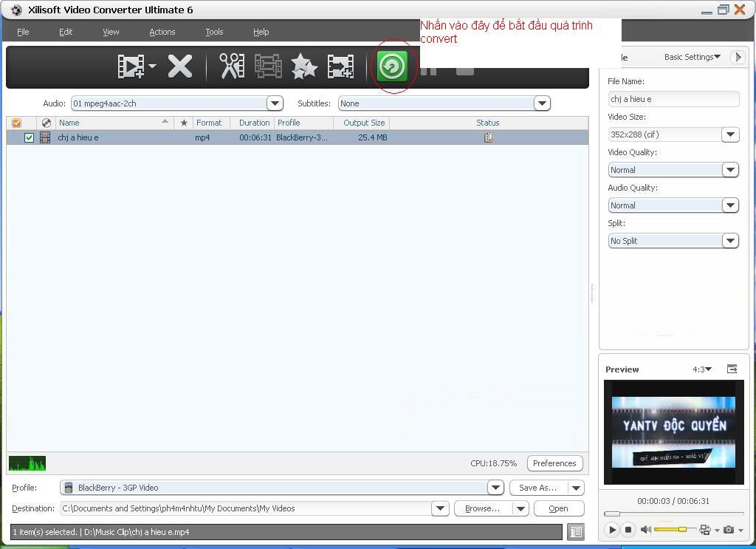Click the Status column header
Image resolution: width=756 pixels, height=549 pixels.
click(488, 123)
